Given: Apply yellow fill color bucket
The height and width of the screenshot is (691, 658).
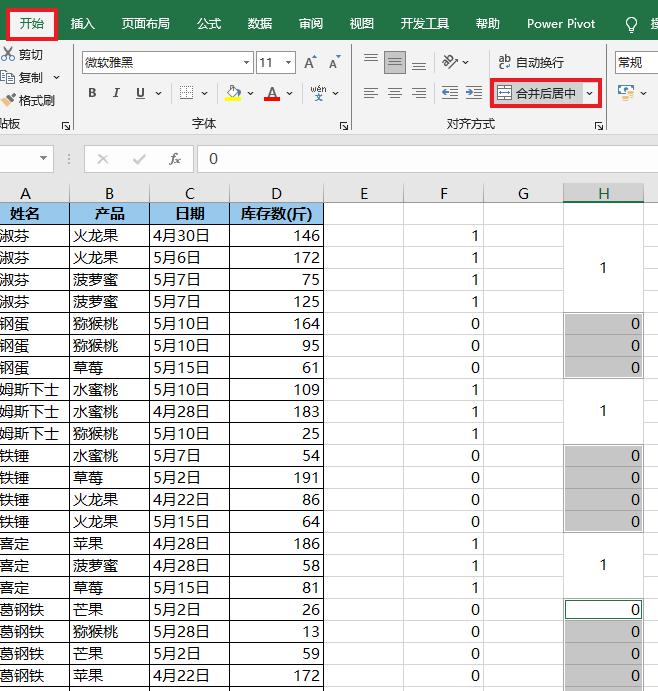Looking at the screenshot, I should pos(233,93).
